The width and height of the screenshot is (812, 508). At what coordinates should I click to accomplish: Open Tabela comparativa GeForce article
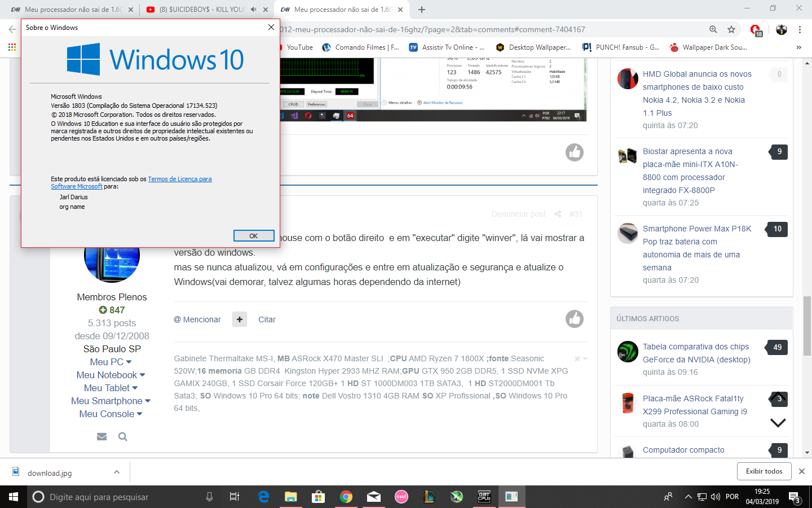(696, 353)
